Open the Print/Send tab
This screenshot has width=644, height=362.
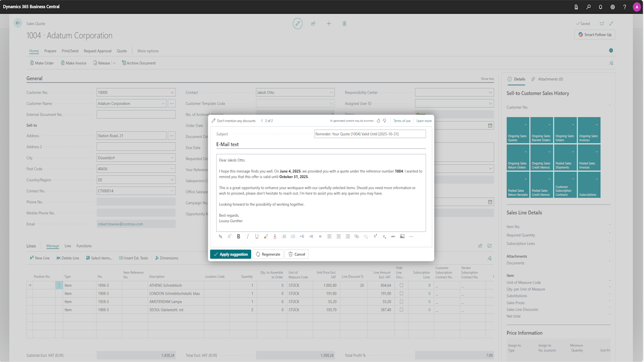[x=70, y=51]
